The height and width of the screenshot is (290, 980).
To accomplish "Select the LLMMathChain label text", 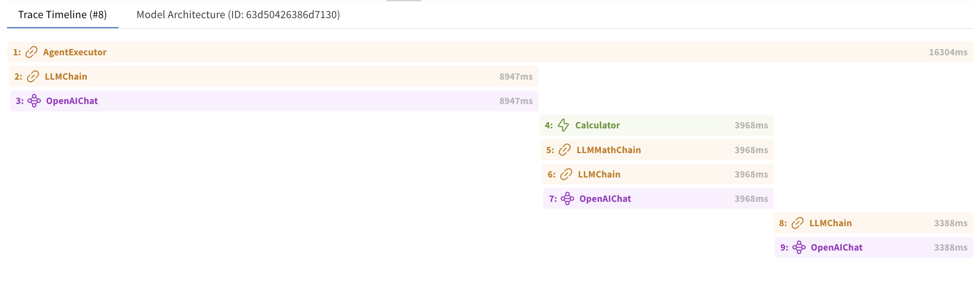I will (x=609, y=150).
